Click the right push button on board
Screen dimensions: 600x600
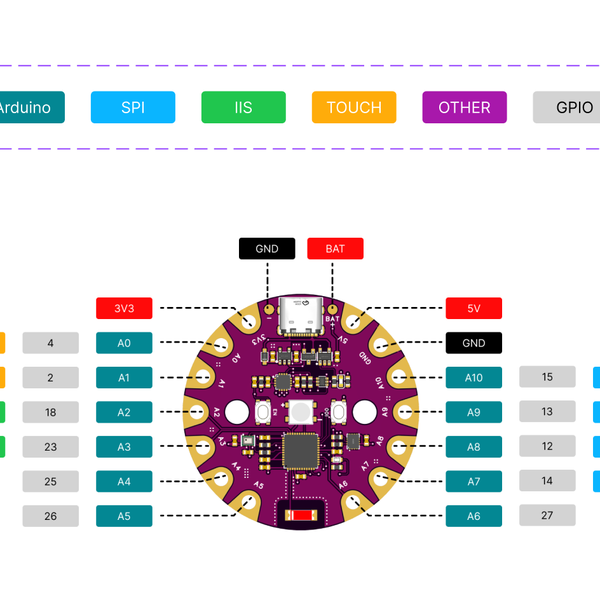(x=339, y=412)
